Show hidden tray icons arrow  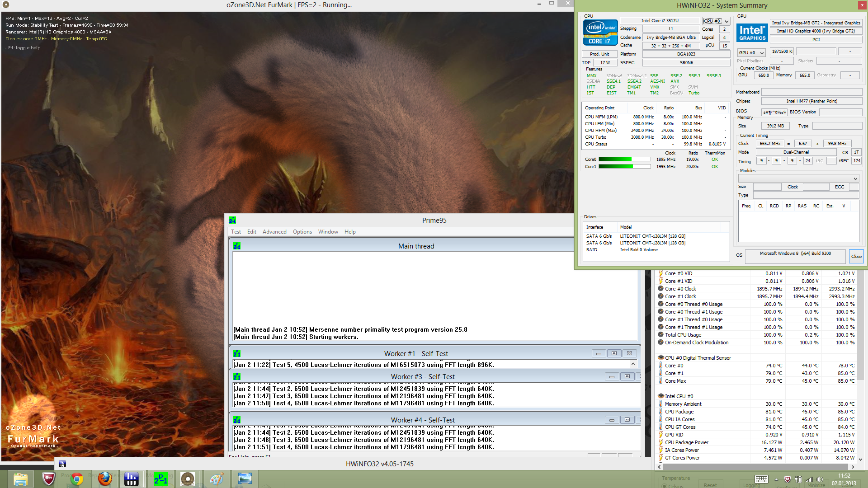pyautogui.click(x=776, y=479)
